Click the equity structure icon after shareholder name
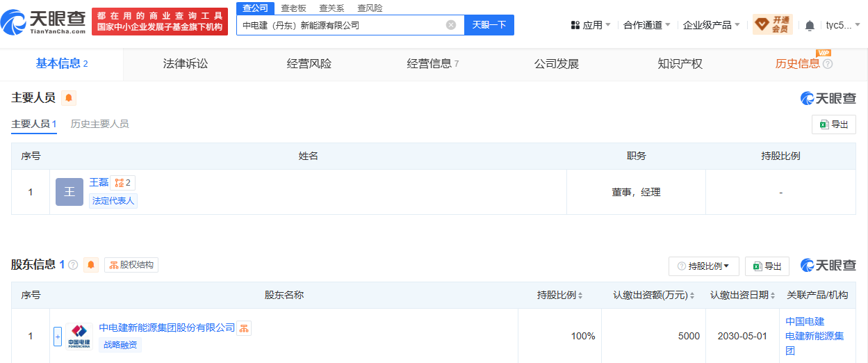 point(244,328)
